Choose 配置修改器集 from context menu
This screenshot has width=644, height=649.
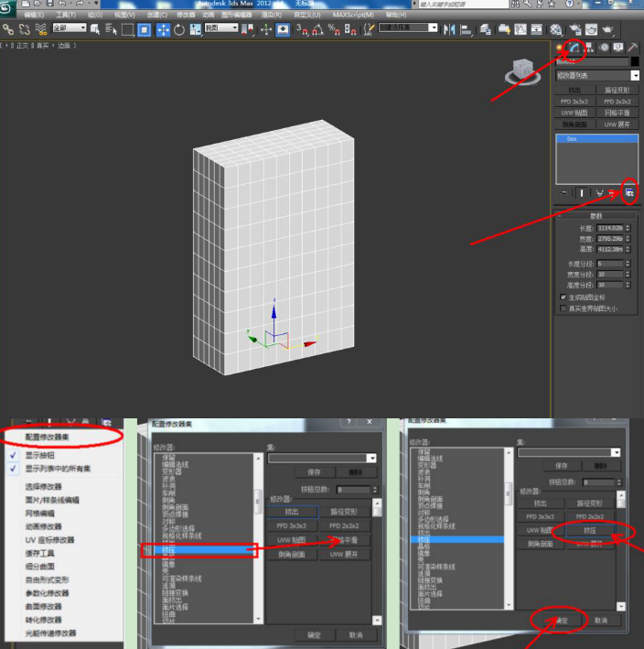tap(47, 437)
